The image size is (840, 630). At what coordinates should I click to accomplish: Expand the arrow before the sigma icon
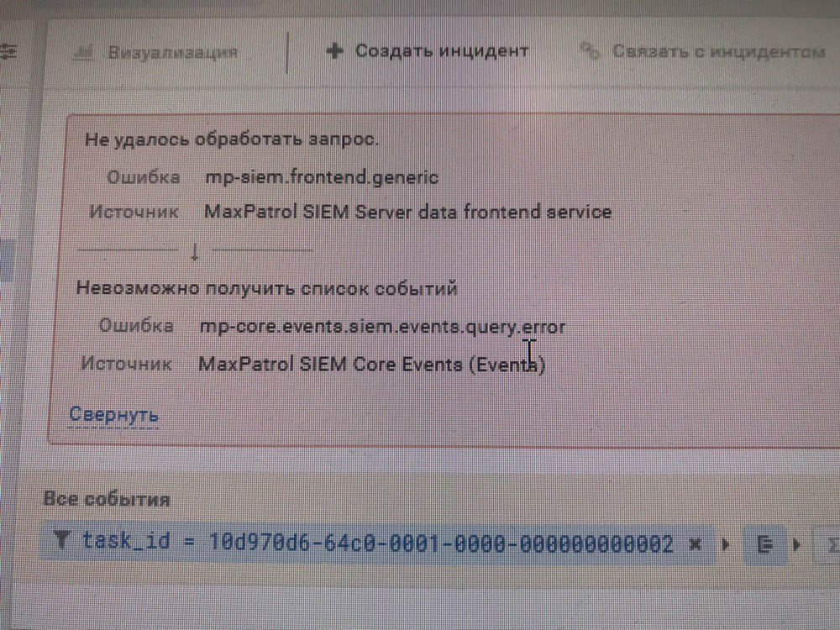(x=796, y=545)
